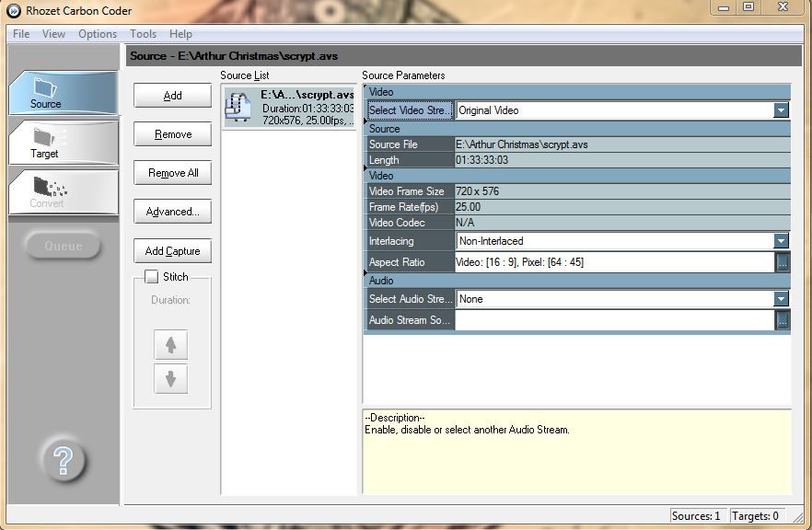The width and height of the screenshot is (812, 530).
Task: Click the round help question mark icon
Action: (64, 460)
